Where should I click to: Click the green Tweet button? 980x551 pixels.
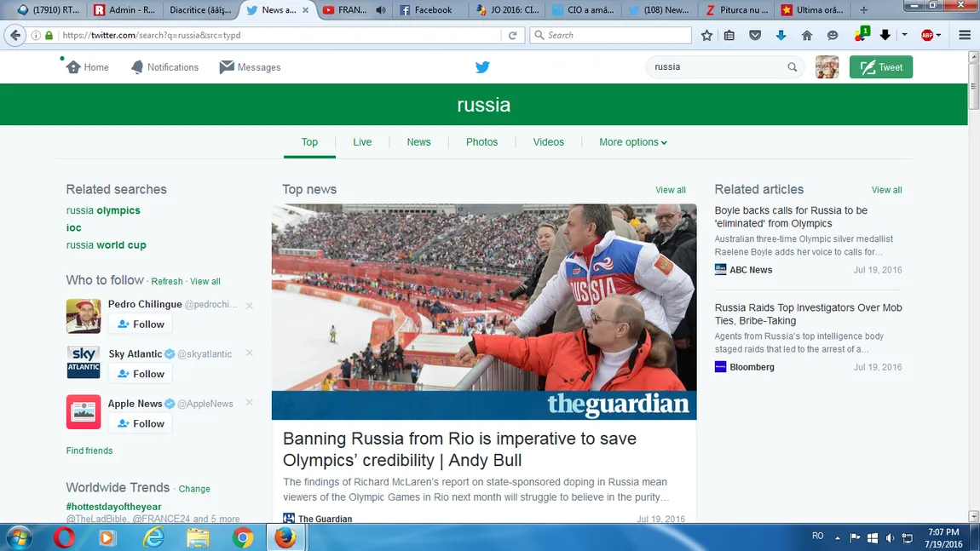pos(880,66)
